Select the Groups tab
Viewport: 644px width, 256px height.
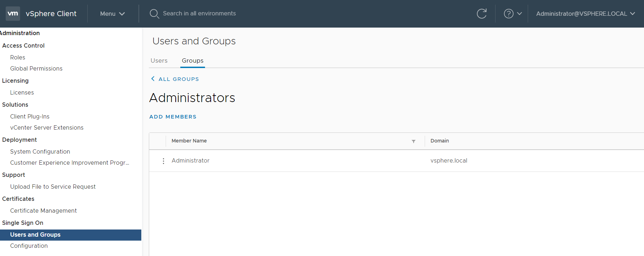(x=192, y=61)
